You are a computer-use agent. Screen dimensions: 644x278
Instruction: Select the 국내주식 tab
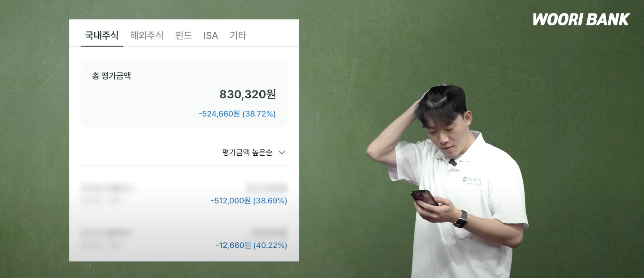(x=102, y=35)
